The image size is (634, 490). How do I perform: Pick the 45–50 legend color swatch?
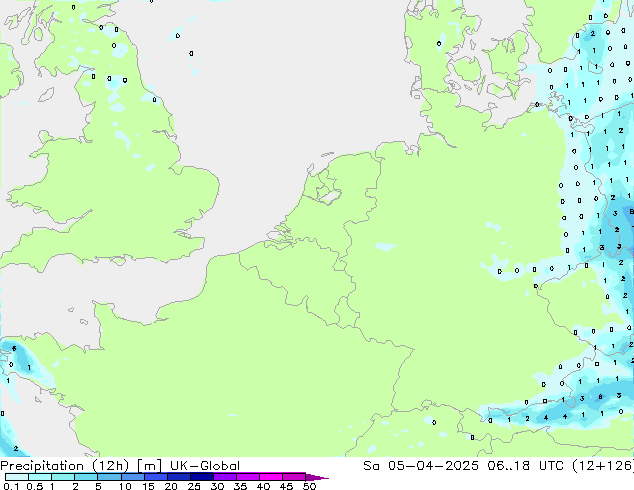coord(294,477)
